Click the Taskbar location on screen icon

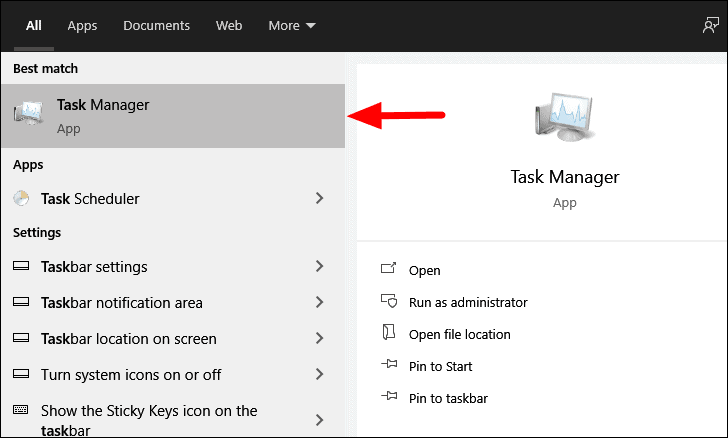coord(21,338)
